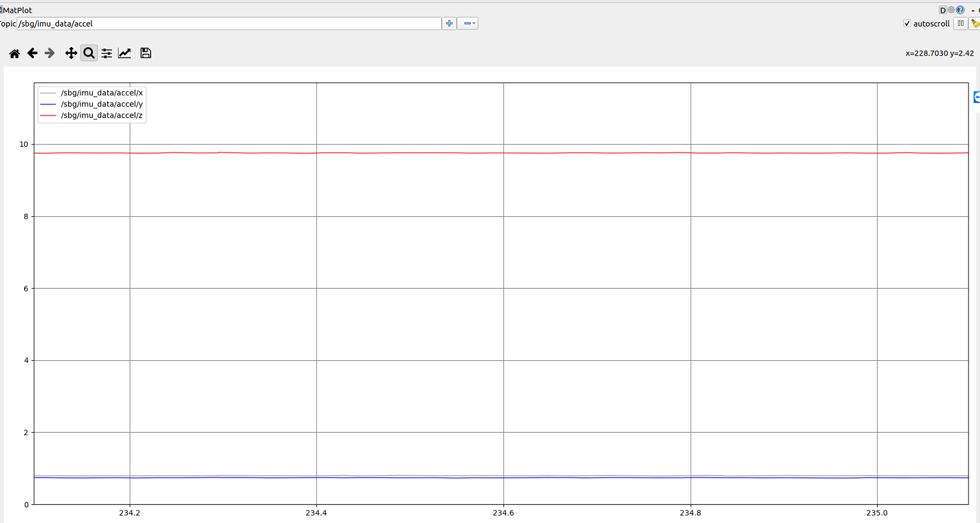The width and height of the screenshot is (980, 523).
Task: Reset plot to original home view
Action: (14, 54)
